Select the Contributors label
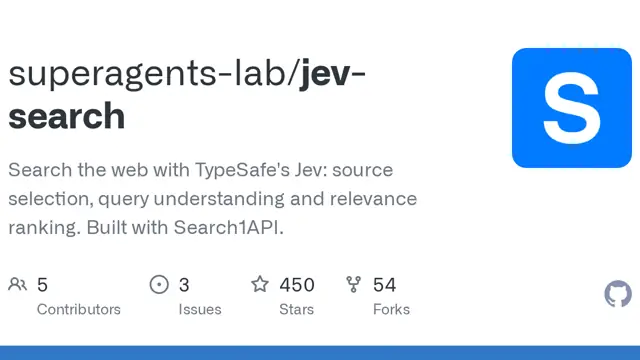The height and width of the screenshot is (360, 640). pyautogui.click(x=79, y=309)
